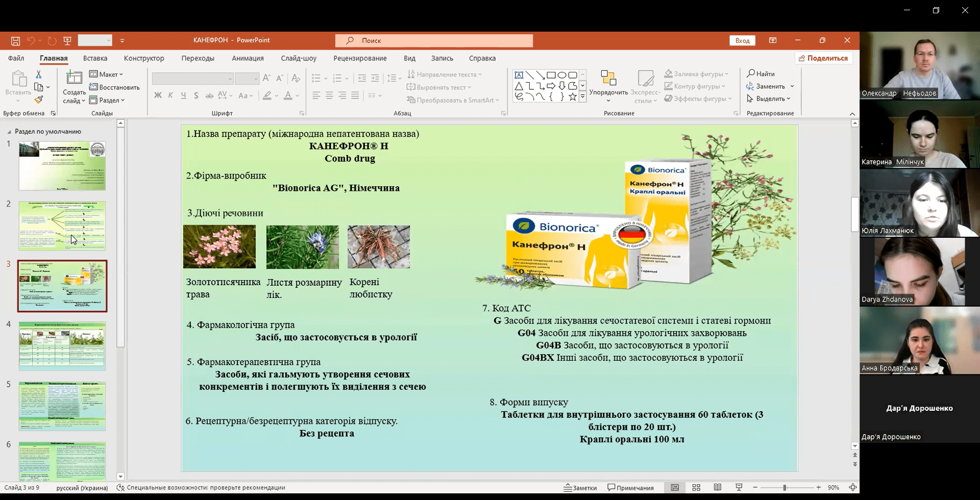980x500 pixels.
Task: Switch to the Переходы tab
Action: [198, 58]
